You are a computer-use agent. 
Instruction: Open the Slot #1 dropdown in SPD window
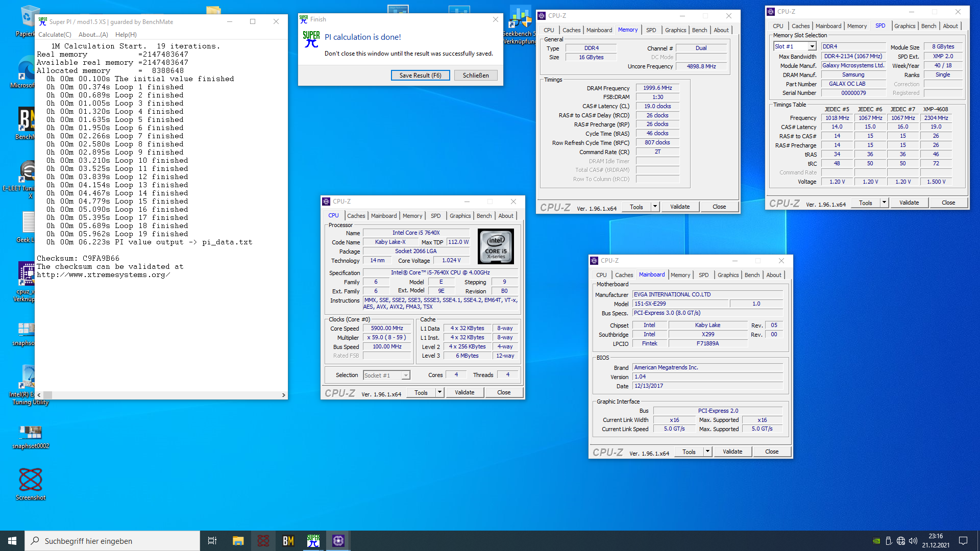tap(795, 46)
